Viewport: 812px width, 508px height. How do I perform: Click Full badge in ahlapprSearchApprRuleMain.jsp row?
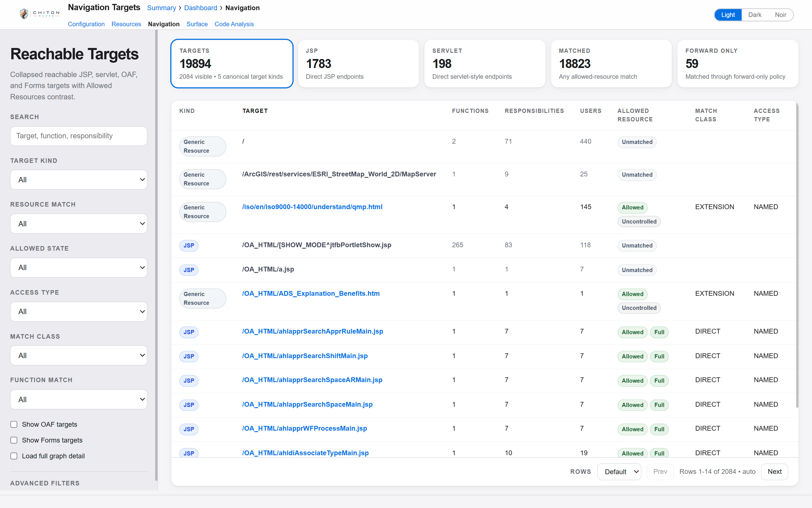pos(659,332)
